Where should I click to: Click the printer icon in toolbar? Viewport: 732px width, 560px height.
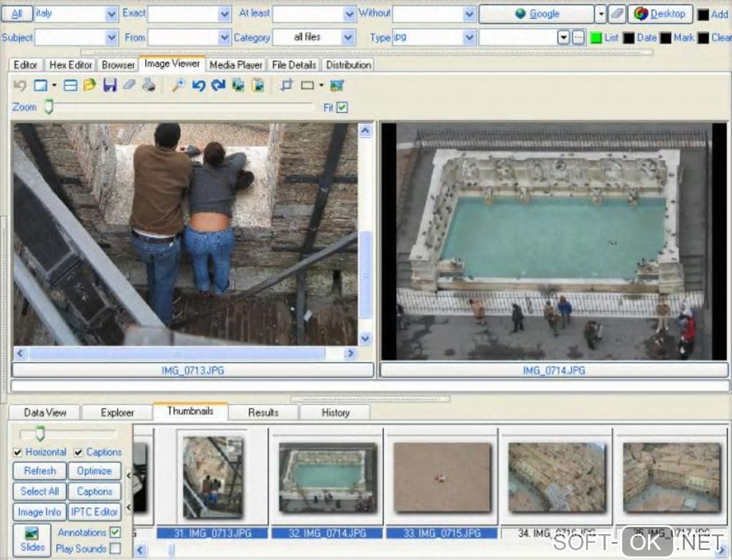click(x=149, y=85)
